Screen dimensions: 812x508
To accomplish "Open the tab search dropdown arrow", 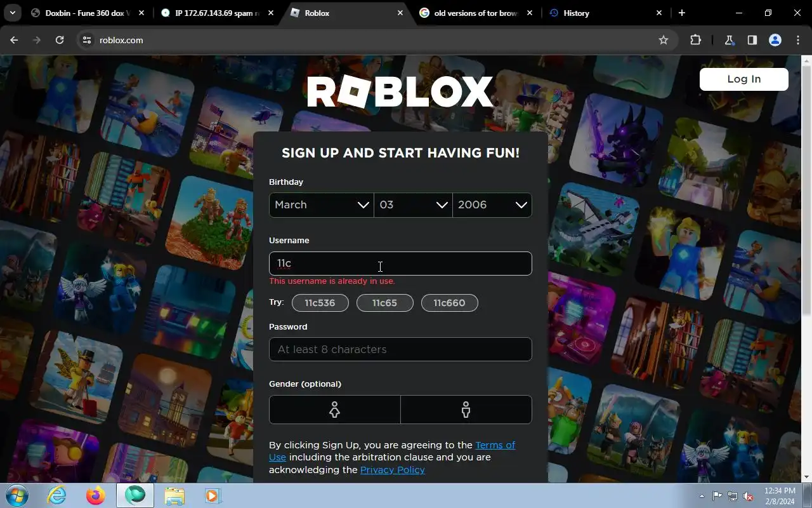I will [x=12, y=13].
